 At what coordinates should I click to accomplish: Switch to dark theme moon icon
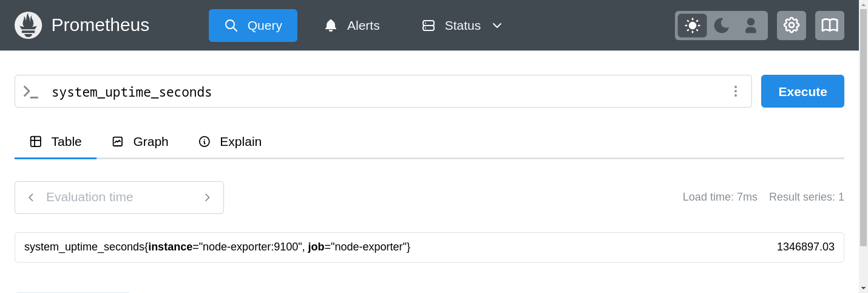point(722,26)
